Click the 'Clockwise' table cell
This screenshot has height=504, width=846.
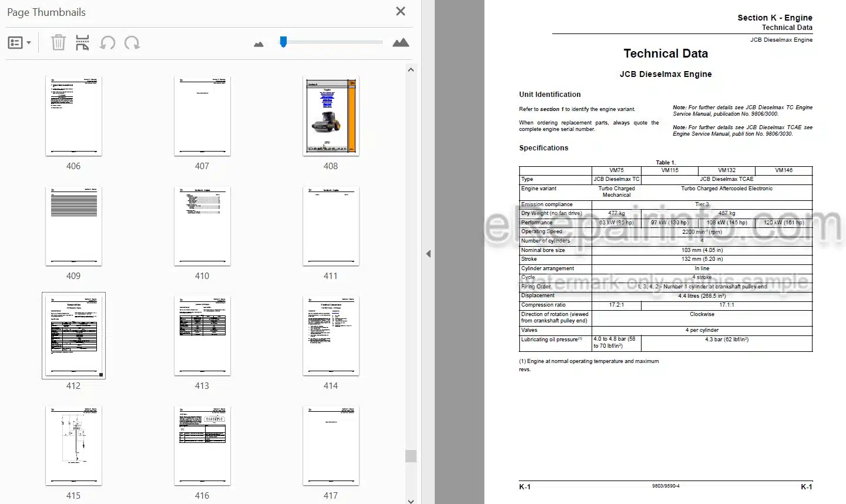pos(702,314)
